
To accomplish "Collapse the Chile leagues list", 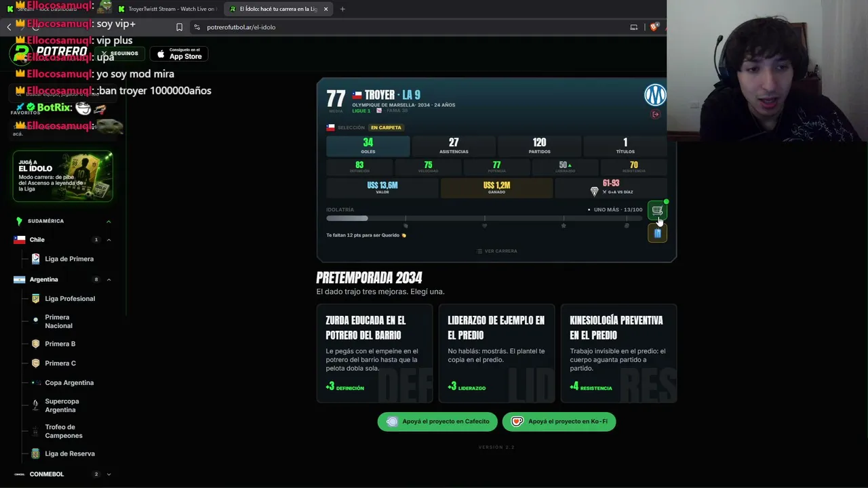I will [108, 240].
